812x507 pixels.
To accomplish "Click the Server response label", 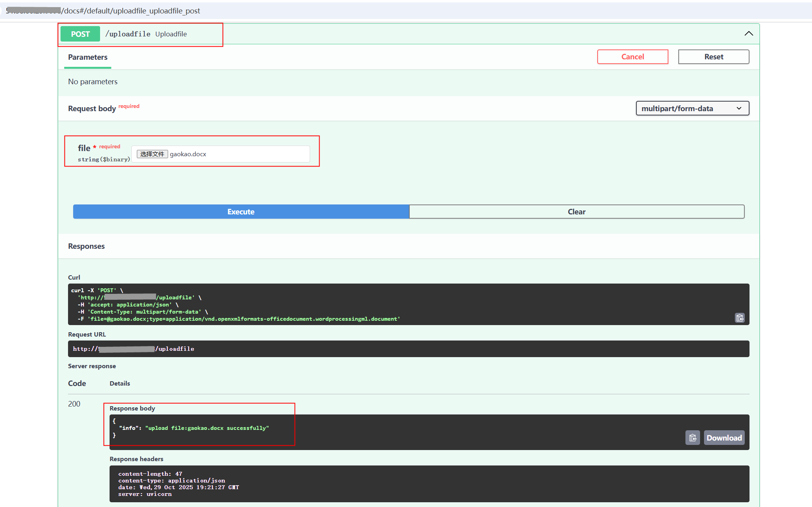I will (92, 366).
